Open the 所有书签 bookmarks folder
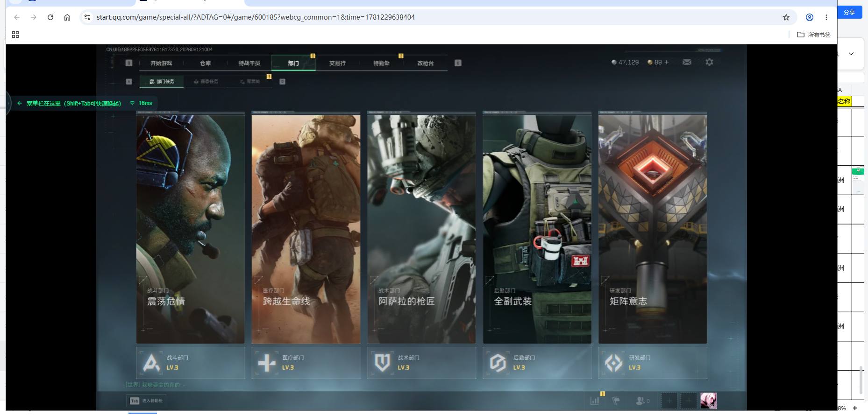 [813, 35]
